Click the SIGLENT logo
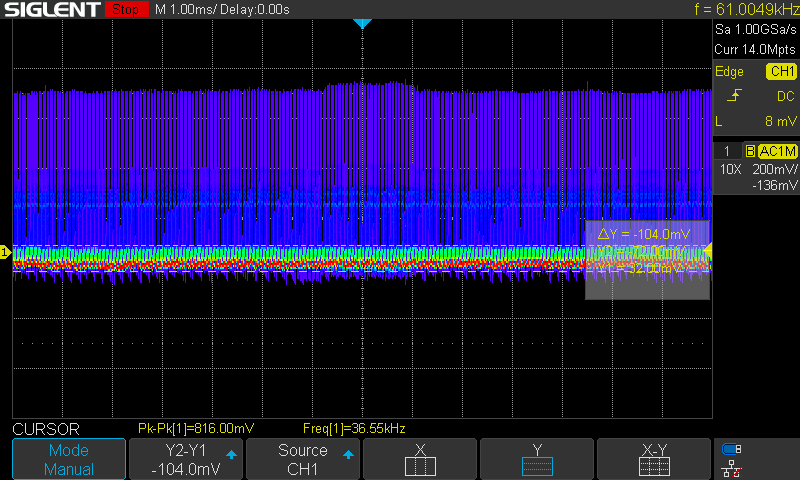This screenshot has width=800, height=480. click(52, 10)
